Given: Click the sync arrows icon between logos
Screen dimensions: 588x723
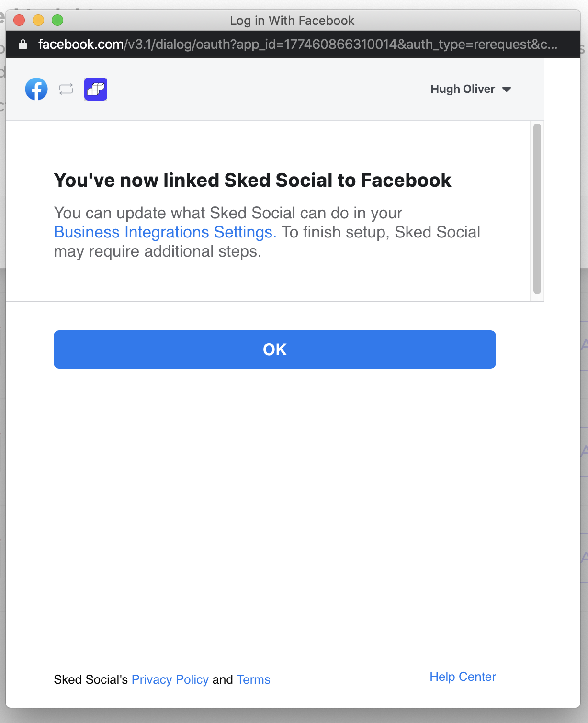Looking at the screenshot, I should click(x=66, y=89).
